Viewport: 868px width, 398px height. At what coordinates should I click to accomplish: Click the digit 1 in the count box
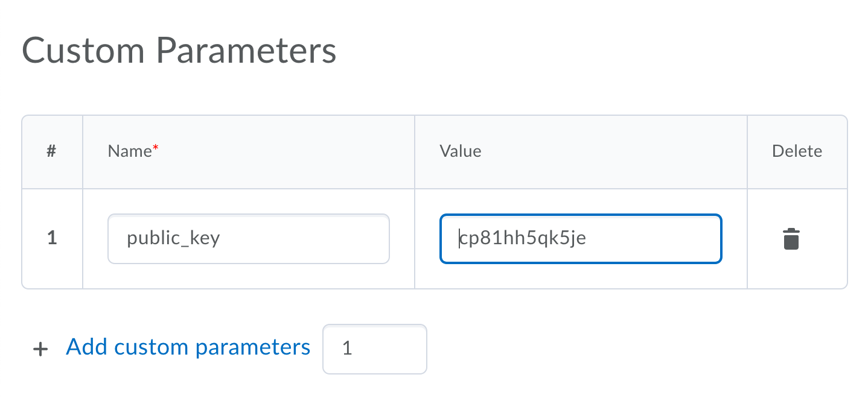click(347, 349)
